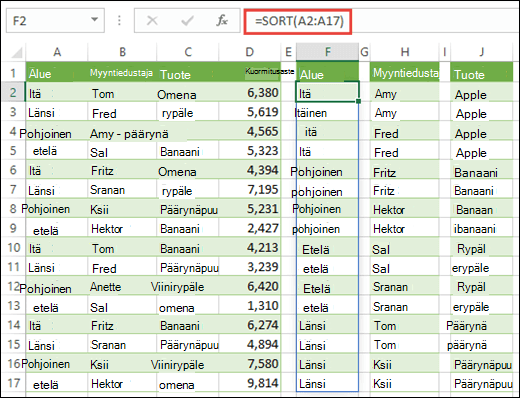Select column H header

pyautogui.click(x=405, y=52)
